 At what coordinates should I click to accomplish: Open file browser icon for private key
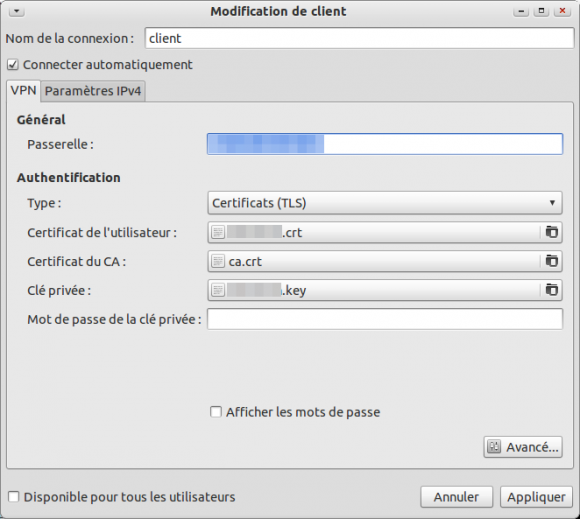(x=552, y=290)
